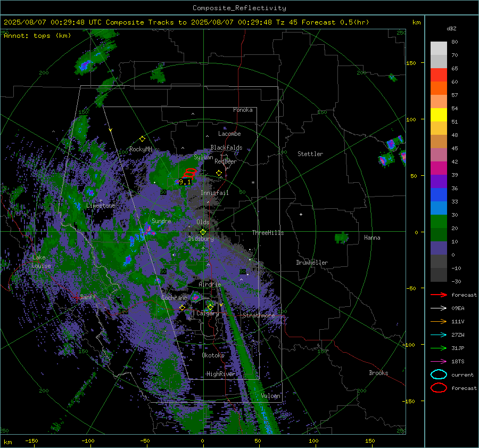Click the magenta dBZ scale swatch
The image size is (479, 448).
439,168
